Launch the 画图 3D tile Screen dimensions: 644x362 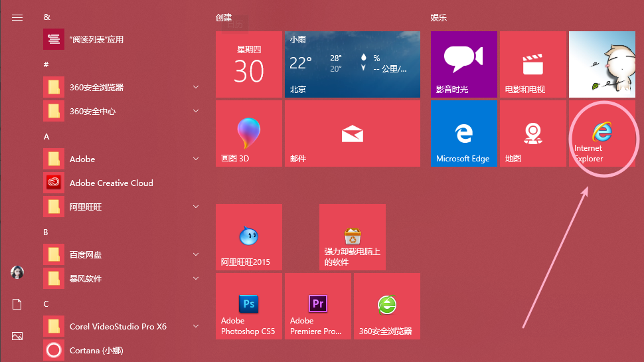pyautogui.click(x=249, y=134)
